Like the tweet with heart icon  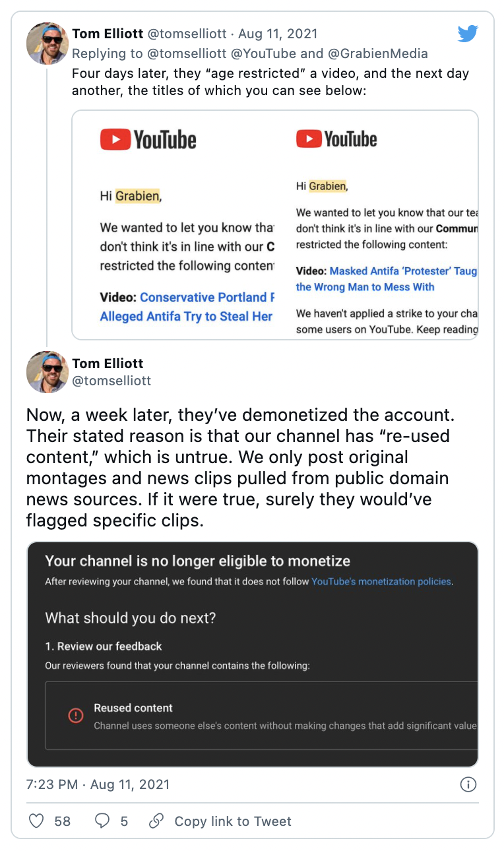[x=37, y=821]
